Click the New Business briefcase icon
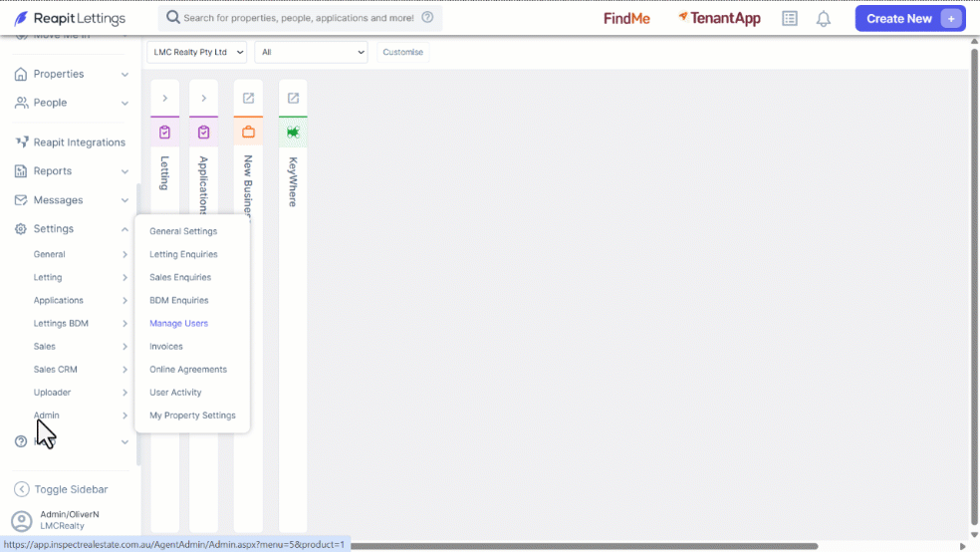The width and height of the screenshot is (980, 552). (x=248, y=132)
